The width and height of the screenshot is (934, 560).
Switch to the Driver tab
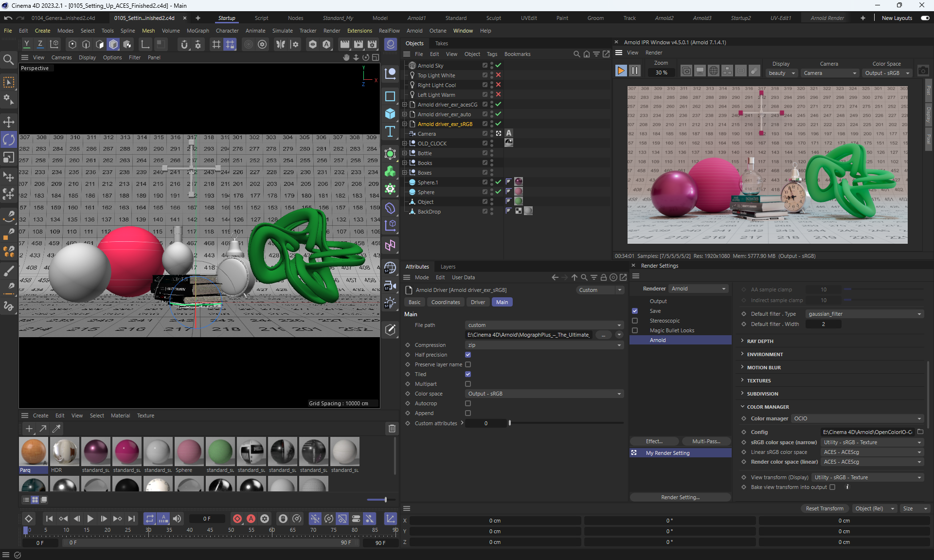pyautogui.click(x=478, y=302)
